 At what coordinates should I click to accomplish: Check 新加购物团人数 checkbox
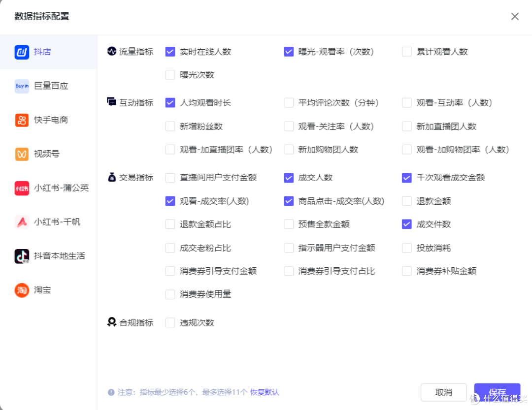(289, 149)
